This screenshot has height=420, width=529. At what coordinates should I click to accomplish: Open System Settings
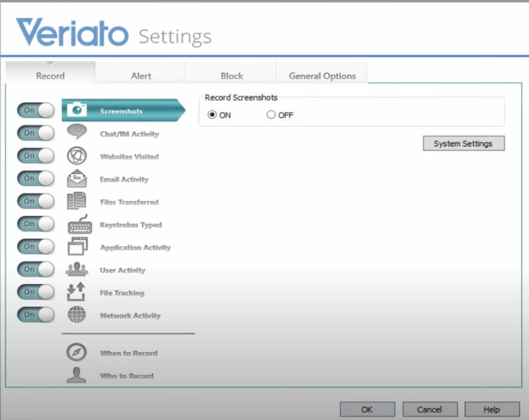tap(464, 144)
